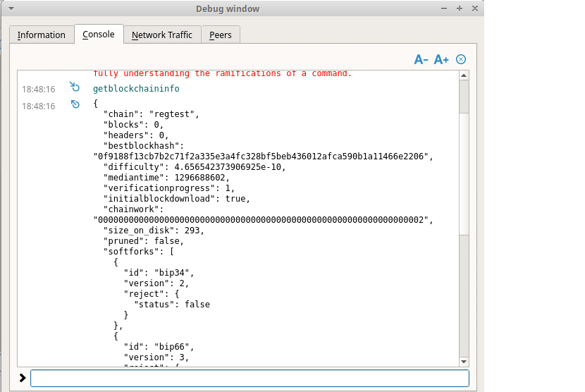
Task: Decrease console font size with A-
Action: 421,59
